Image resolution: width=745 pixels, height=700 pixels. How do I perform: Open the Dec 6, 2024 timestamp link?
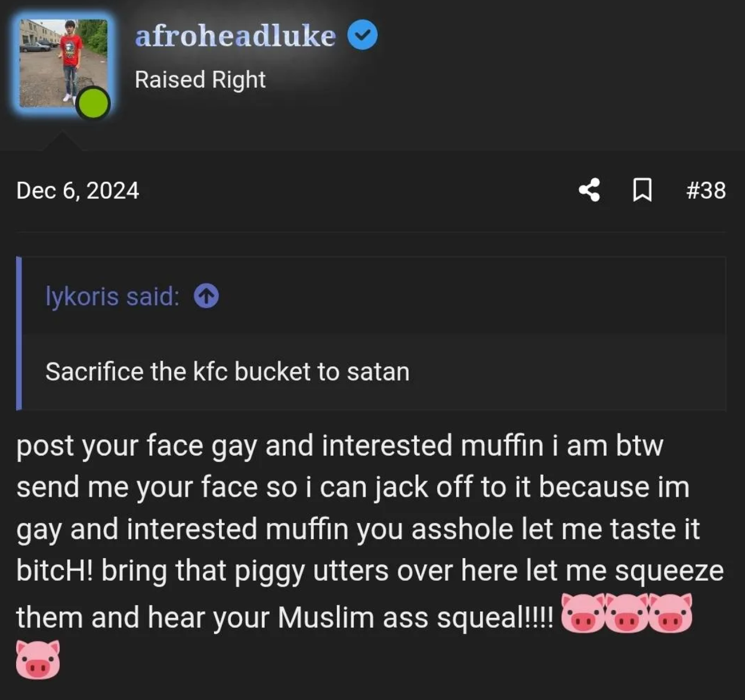pos(78,191)
